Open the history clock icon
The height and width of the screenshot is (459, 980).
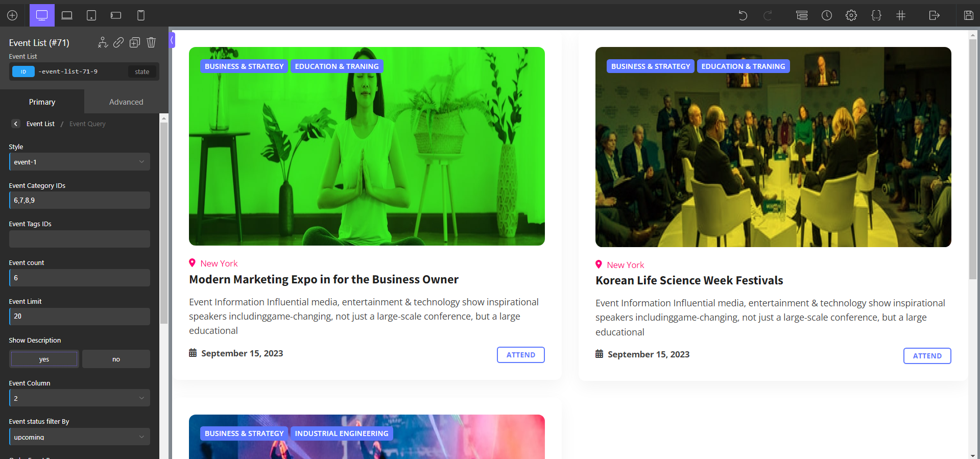(x=826, y=15)
